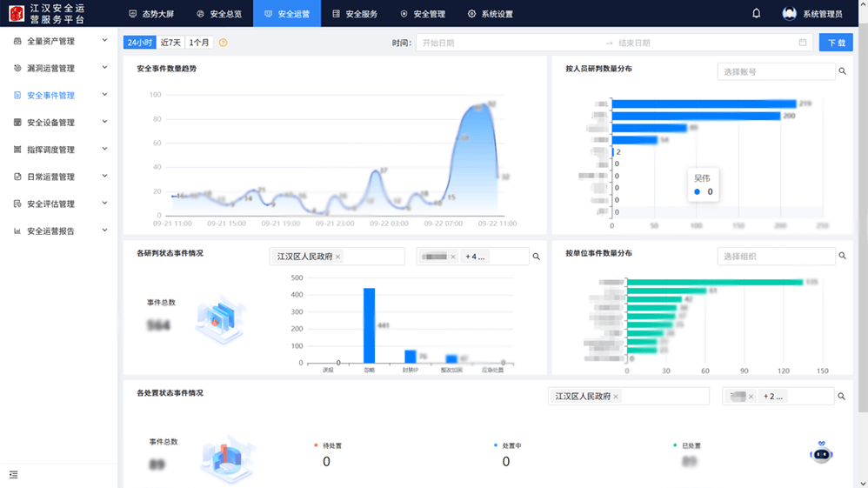Click the notification bell icon
This screenshot has height=488, width=868.
757,14
